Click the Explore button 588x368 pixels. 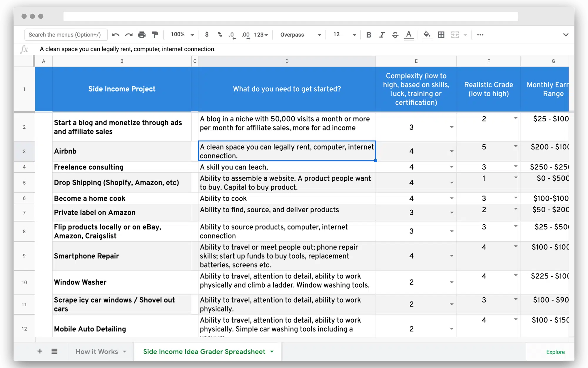555,352
